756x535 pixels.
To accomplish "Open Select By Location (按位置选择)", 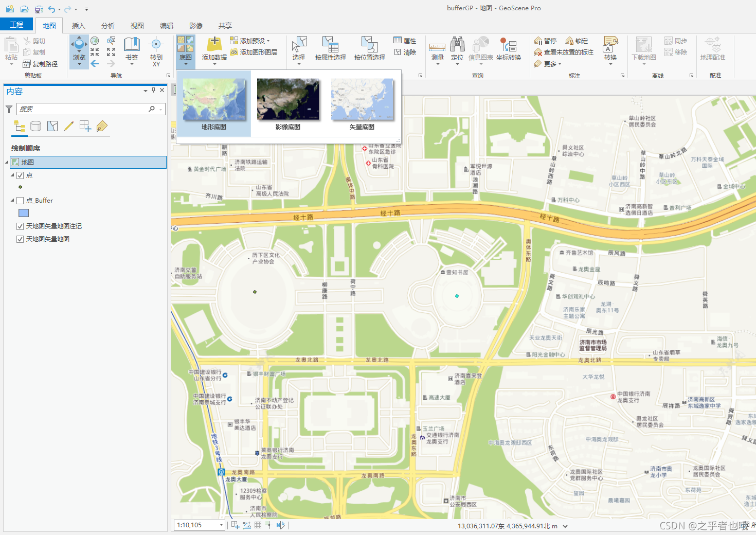I will click(x=370, y=49).
